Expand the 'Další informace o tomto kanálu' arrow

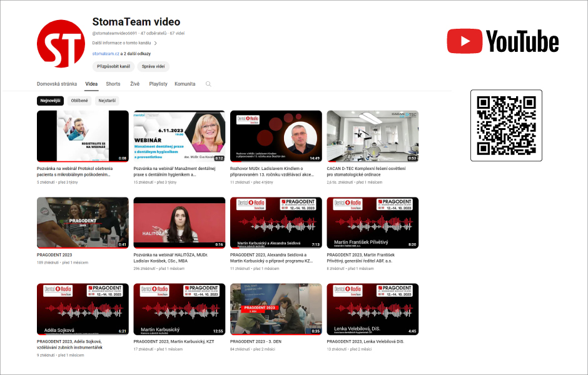click(156, 43)
